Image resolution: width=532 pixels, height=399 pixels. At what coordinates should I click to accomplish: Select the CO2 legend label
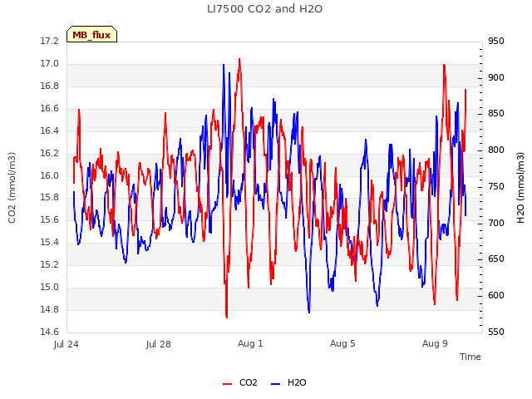[x=248, y=382]
